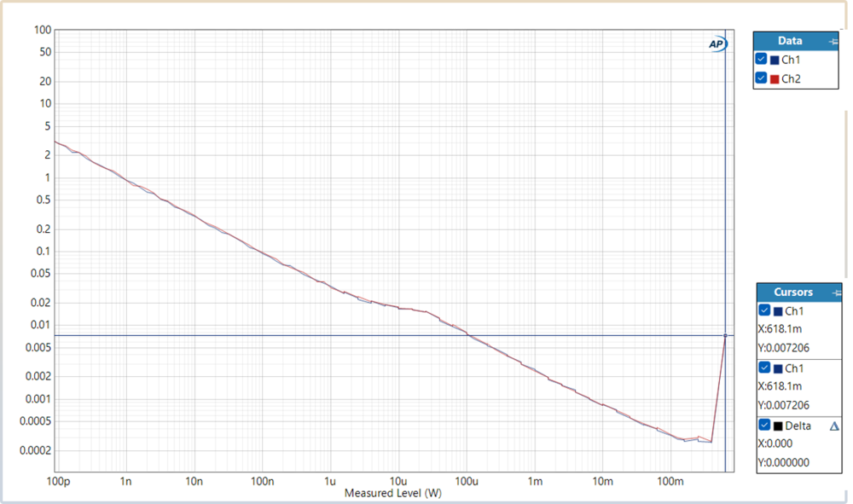Click the blue Ch1 color swatch in Data
This screenshot has height=504, width=853.
775,61
